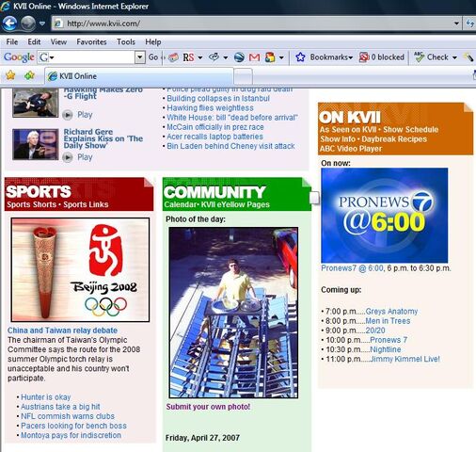Click the Favorites Center star icon
Image resolution: width=476 pixels, height=452 pixels.
coord(10,75)
